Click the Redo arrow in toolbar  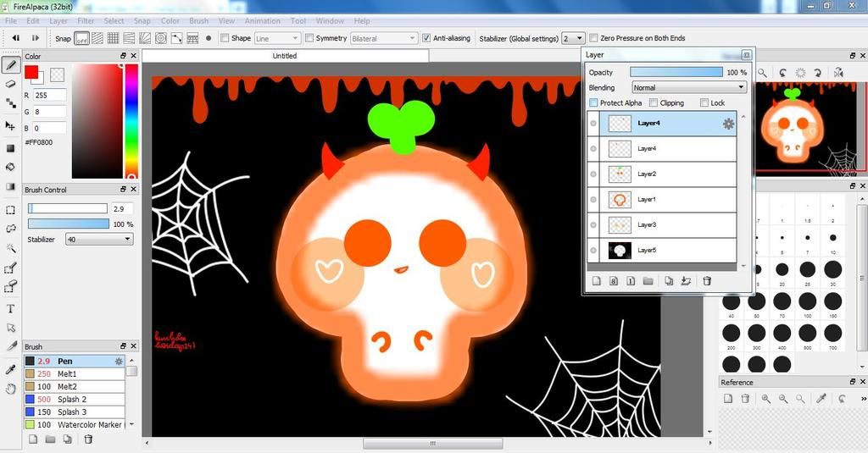coord(36,37)
